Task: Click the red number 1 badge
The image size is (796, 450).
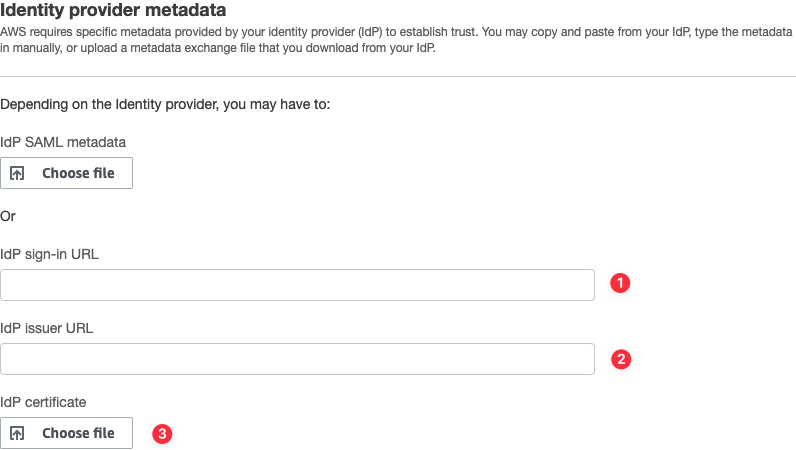Action: [x=620, y=284]
